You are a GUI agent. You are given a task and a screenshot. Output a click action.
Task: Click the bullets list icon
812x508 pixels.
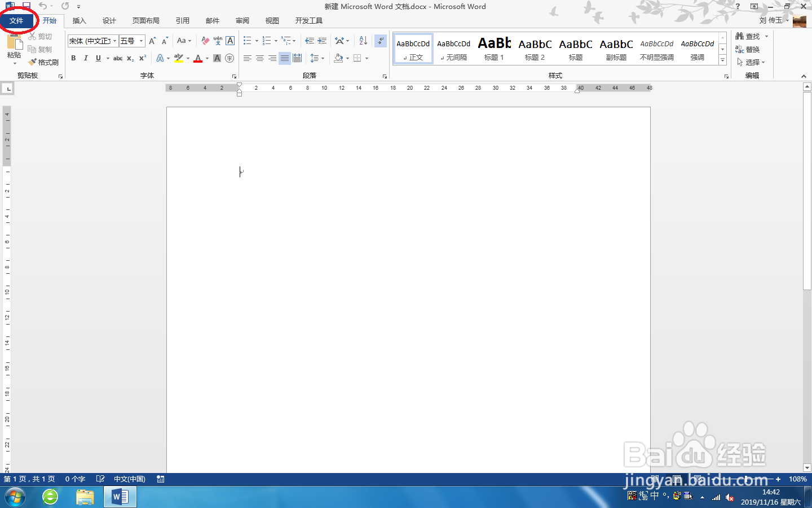247,41
